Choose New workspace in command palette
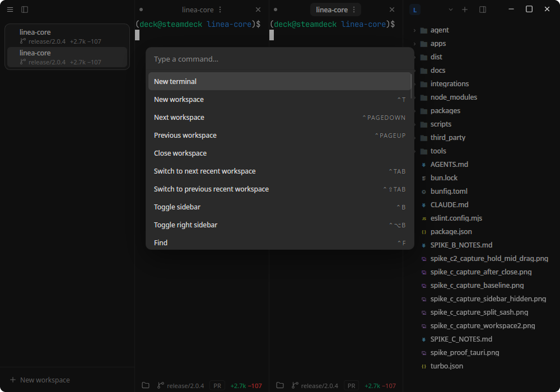The width and height of the screenshot is (560, 392). coord(279,99)
